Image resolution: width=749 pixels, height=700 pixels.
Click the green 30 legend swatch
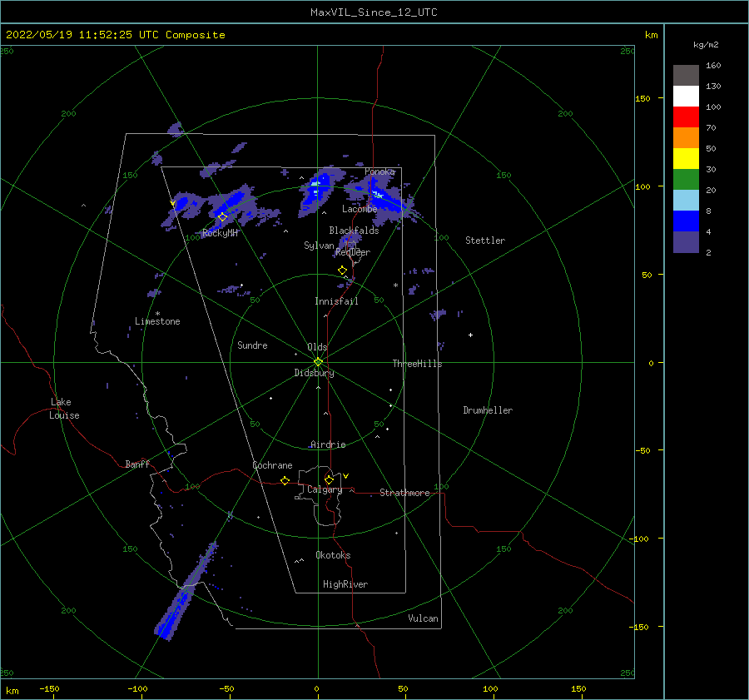tap(686, 179)
